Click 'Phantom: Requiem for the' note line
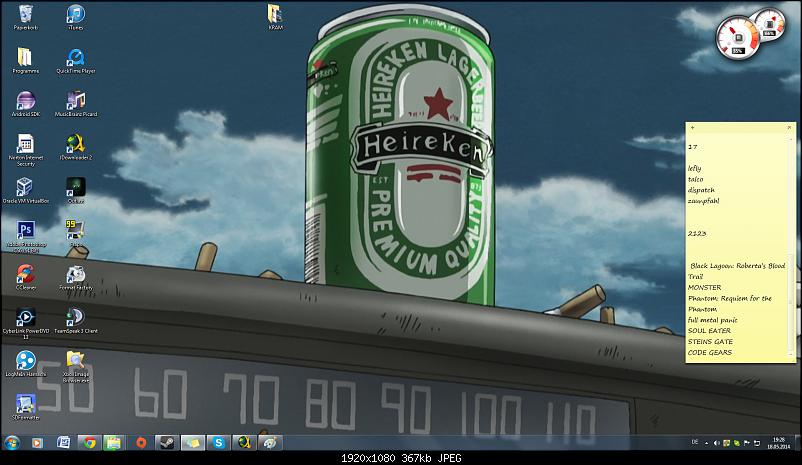This screenshot has width=802, height=465. click(x=729, y=298)
